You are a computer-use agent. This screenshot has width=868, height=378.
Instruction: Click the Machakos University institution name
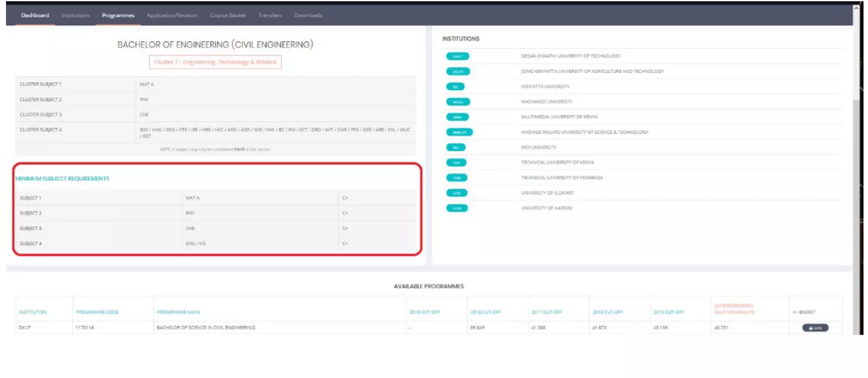pos(546,102)
